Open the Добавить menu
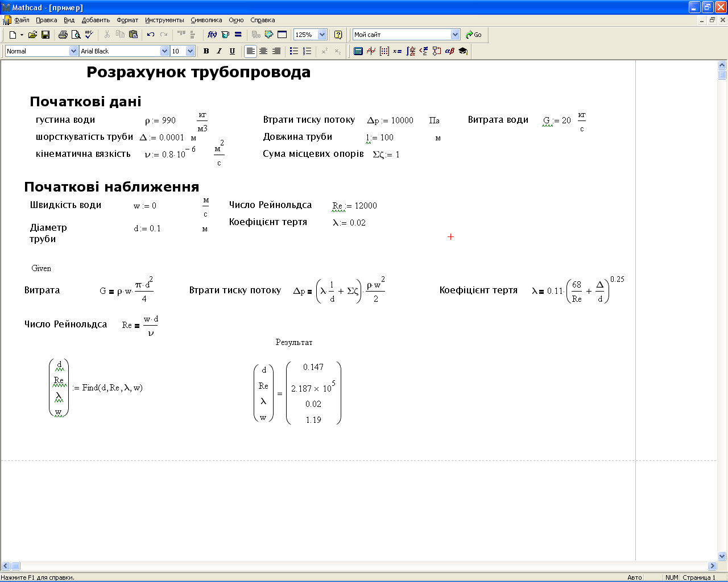This screenshot has width=728, height=582. pyautogui.click(x=96, y=20)
